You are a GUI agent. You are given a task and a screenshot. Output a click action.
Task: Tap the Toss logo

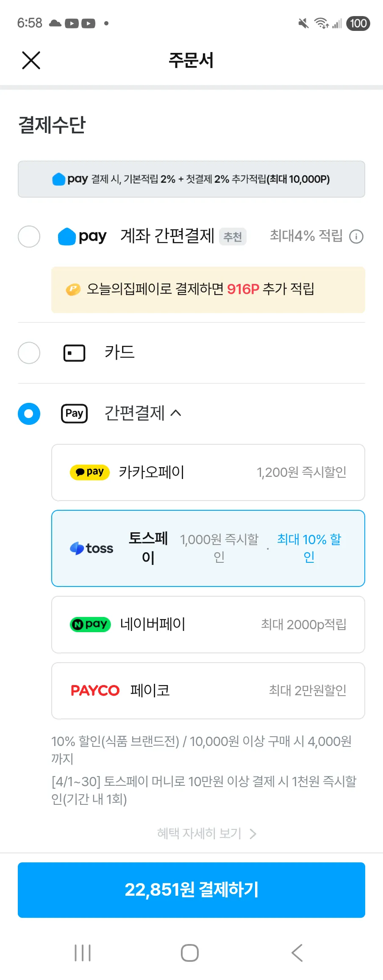point(92,548)
